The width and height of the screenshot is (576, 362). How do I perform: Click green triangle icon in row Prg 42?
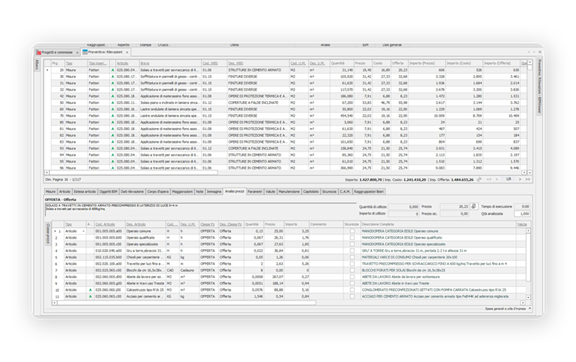point(113,96)
